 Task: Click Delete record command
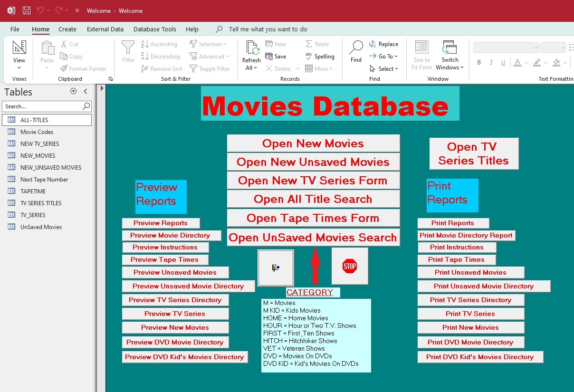[278, 69]
